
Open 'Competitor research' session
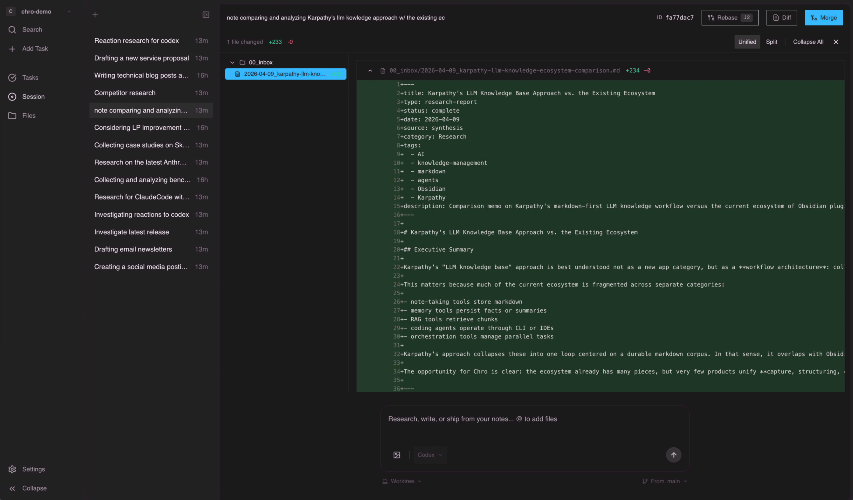point(151,93)
